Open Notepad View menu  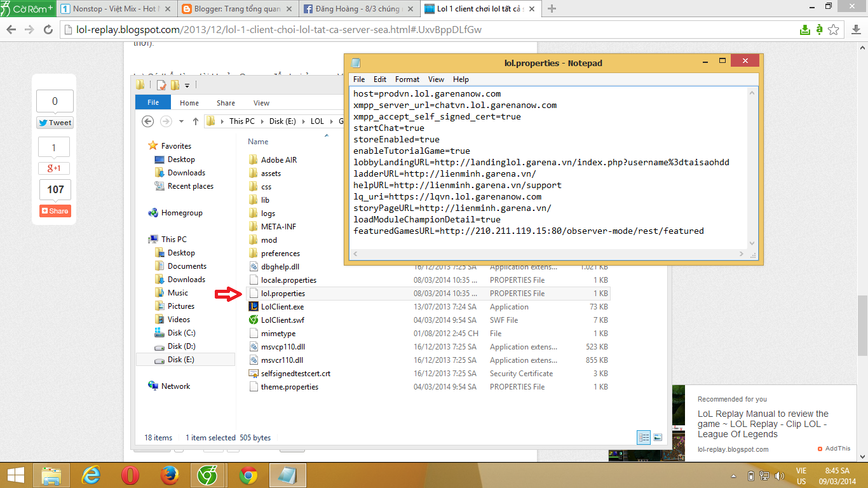tap(436, 79)
